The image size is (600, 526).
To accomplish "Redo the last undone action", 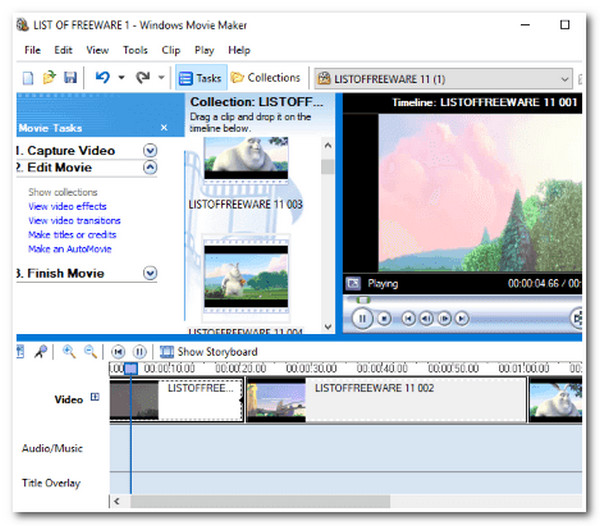I will click(x=143, y=78).
